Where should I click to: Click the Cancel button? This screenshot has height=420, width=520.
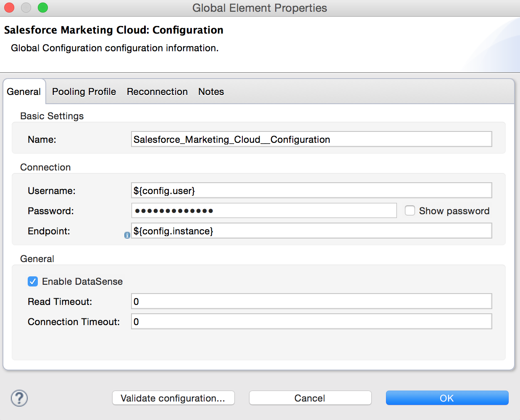point(310,398)
